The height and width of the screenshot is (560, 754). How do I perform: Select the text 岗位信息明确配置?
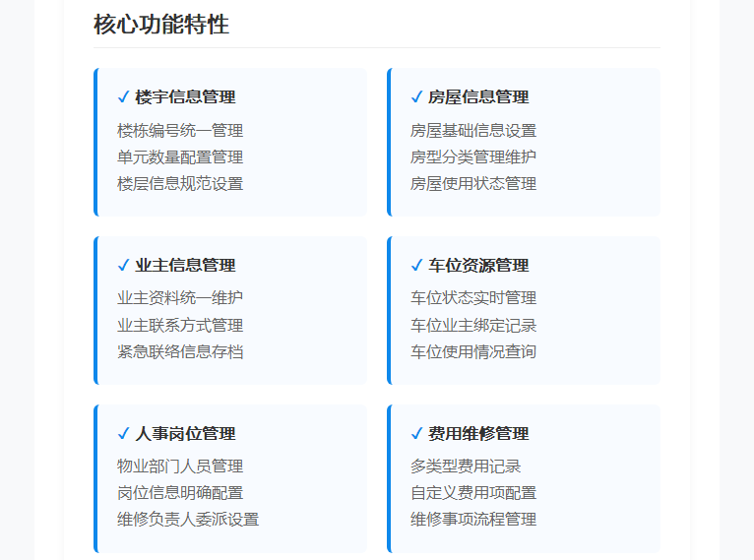[x=180, y=493]
